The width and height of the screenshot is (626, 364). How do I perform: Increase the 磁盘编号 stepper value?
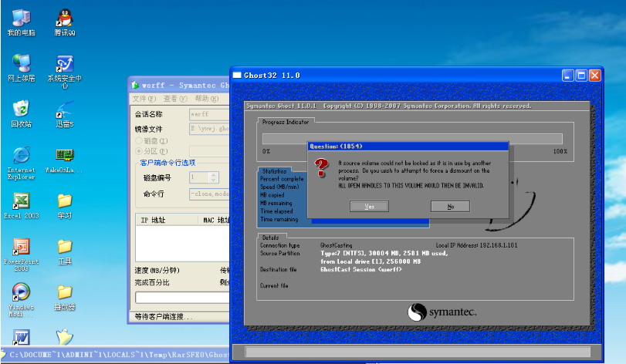click(213, 174)
